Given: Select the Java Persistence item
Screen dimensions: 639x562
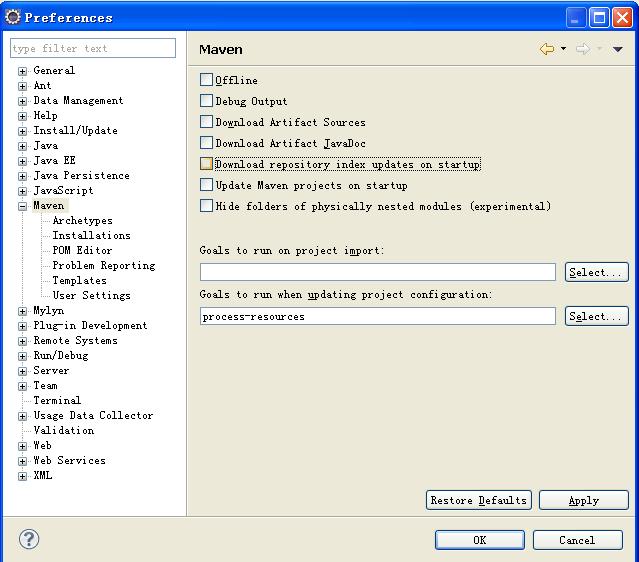Looking at the screenshot, I should point(82,176).
